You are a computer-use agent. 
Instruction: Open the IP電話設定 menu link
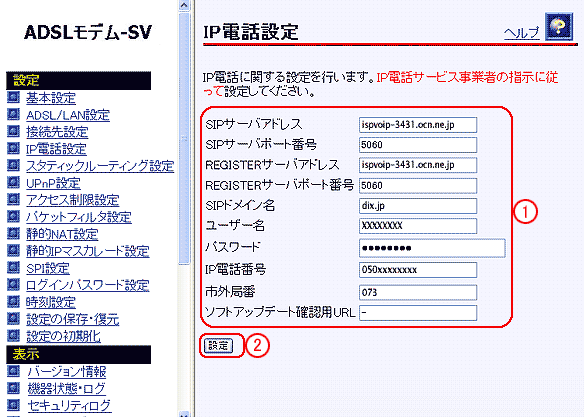coord(56,149)
